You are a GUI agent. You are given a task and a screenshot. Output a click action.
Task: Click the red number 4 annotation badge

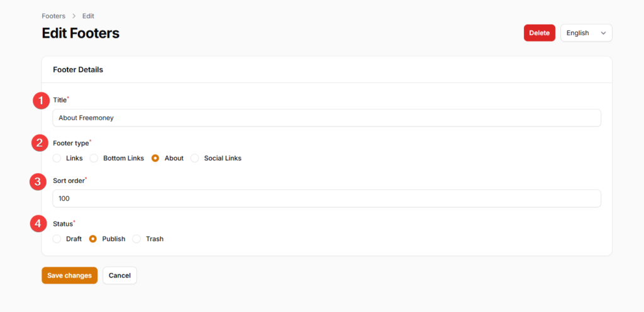(x=38, y=224)
